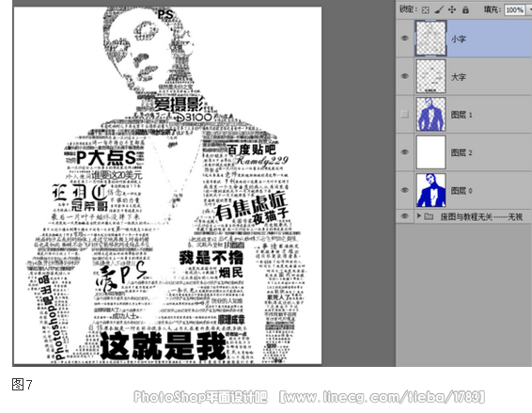Hide the 小字 layer via eye icon
Screen dimensions: 532x413
click(404, 39)
